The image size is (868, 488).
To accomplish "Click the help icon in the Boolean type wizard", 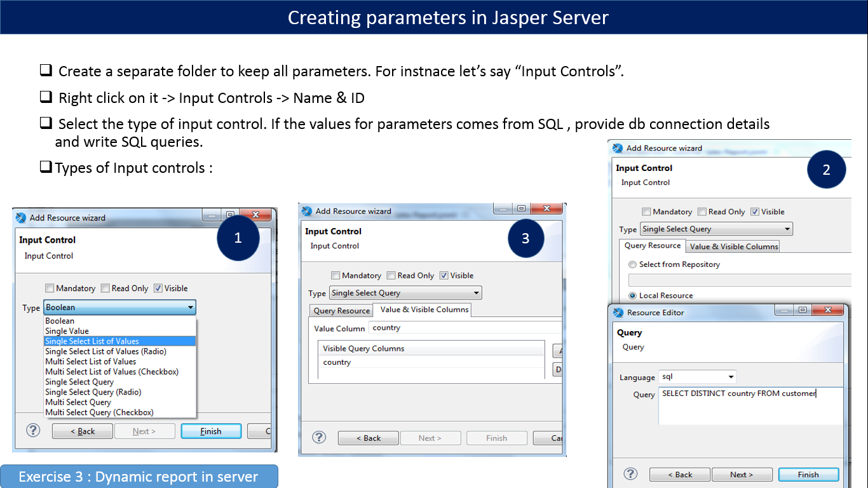I will [x=33, y=430].
